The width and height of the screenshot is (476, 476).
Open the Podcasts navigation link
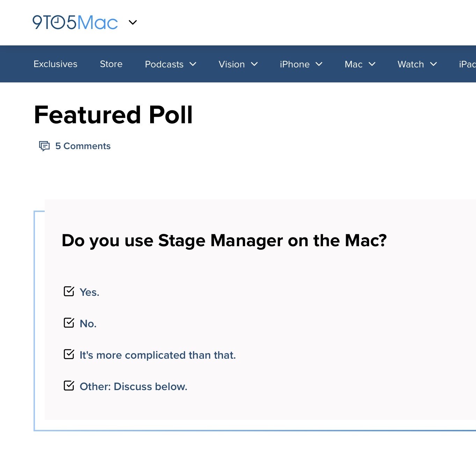click(x=164, y=64)
